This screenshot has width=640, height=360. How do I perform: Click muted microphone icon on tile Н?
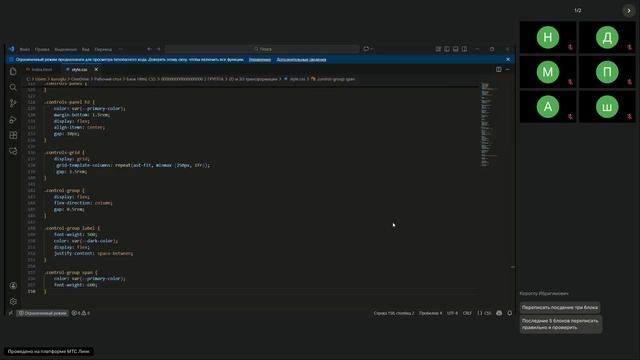[x=570, y=47]
